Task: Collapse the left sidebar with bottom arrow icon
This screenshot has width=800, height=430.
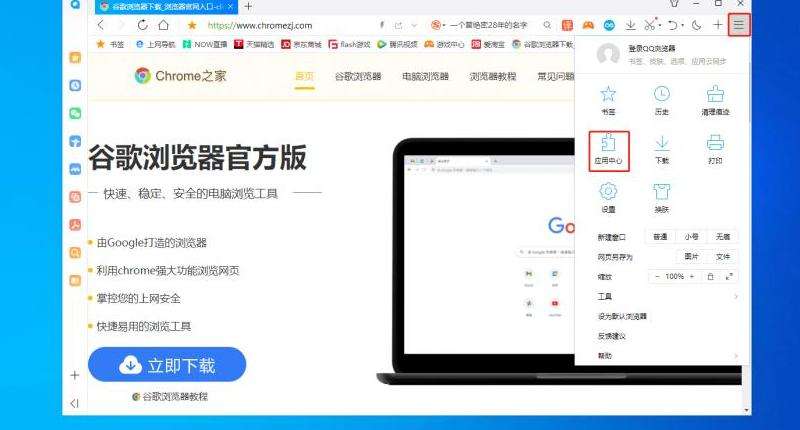Action: [x=74, y=403]
